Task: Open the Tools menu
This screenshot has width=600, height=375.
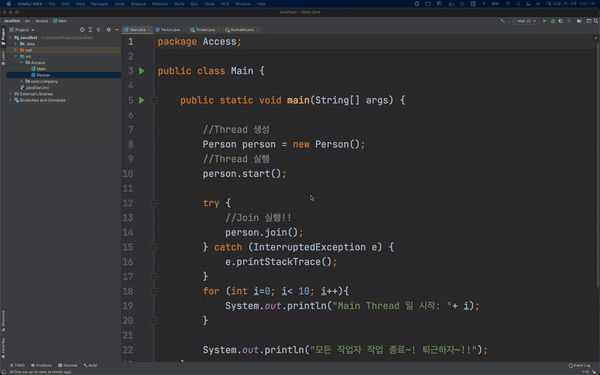Action: [209, 4]
